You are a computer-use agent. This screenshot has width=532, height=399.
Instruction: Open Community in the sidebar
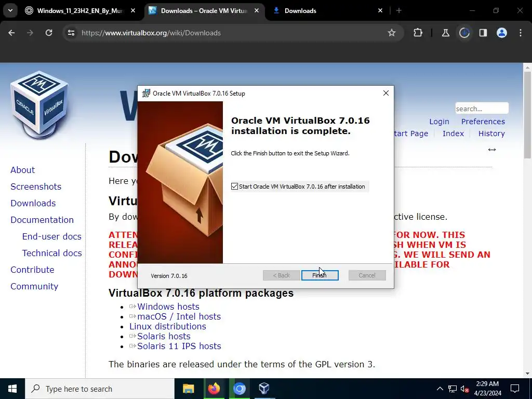(x=34, y=286)
